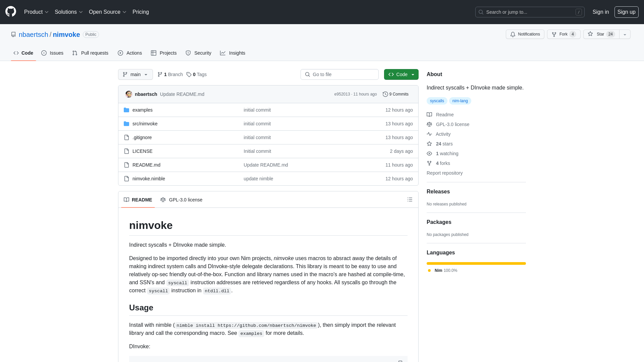Open the Releases heading link
Screen dimensions: 644x362
tap(438, 192)
